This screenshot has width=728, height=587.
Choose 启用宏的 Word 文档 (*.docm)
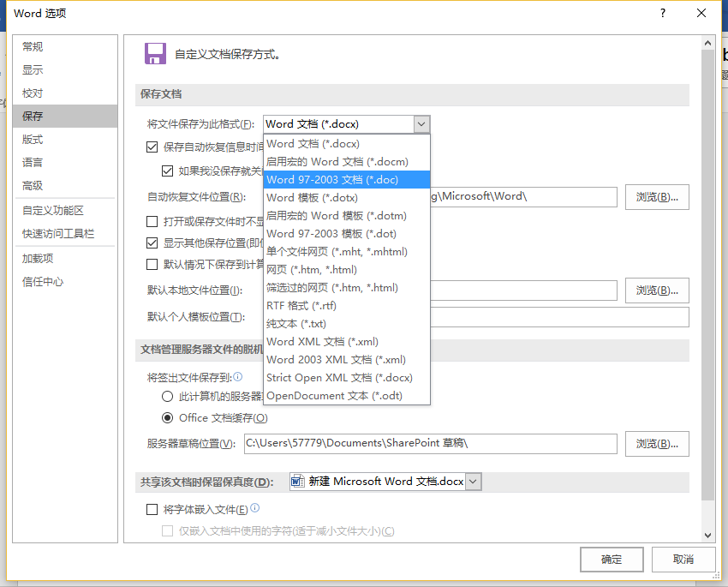[346, 162]
